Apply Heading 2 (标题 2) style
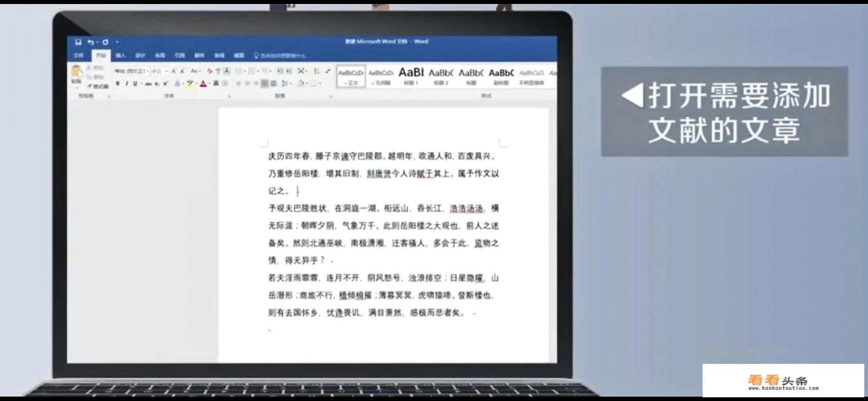868x401 pixels. [x=441, y=76]
